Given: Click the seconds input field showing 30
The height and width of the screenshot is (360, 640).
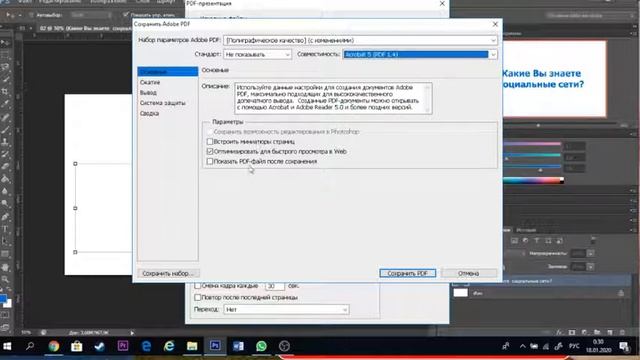Looking at the screenshot, I should pos(275,286).
